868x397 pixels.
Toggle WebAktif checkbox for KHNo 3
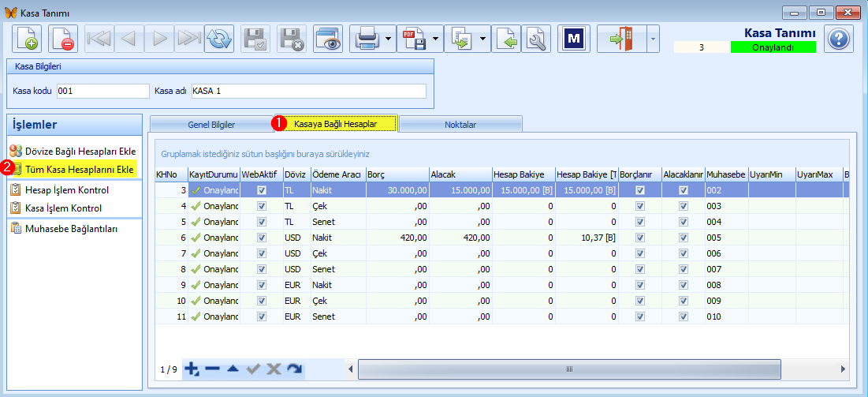tap(262, 190)
